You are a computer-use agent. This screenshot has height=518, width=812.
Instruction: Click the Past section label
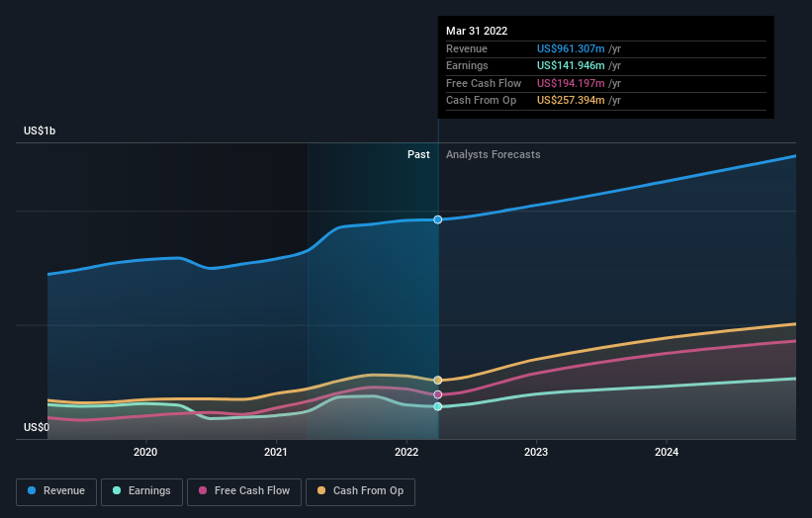[418, 155]
